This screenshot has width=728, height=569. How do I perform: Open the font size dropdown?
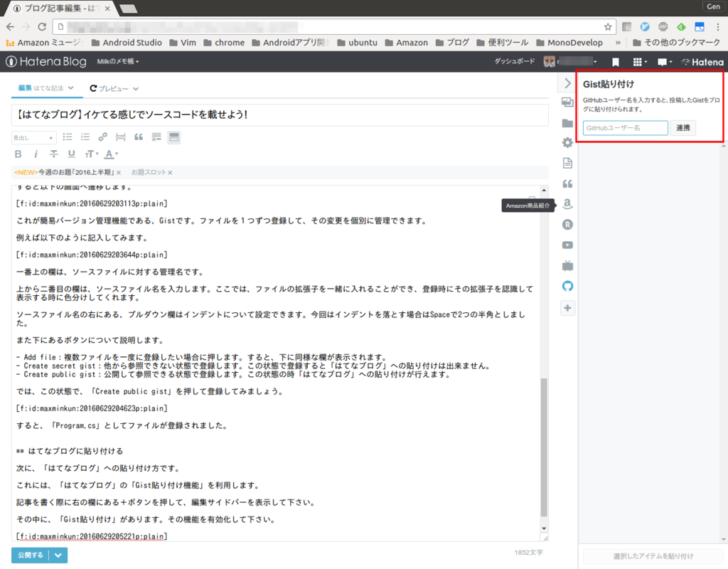(x=92, y=154)
